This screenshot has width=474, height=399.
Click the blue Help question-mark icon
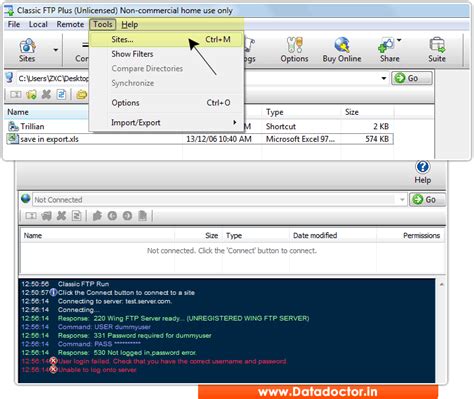(423, 167)
